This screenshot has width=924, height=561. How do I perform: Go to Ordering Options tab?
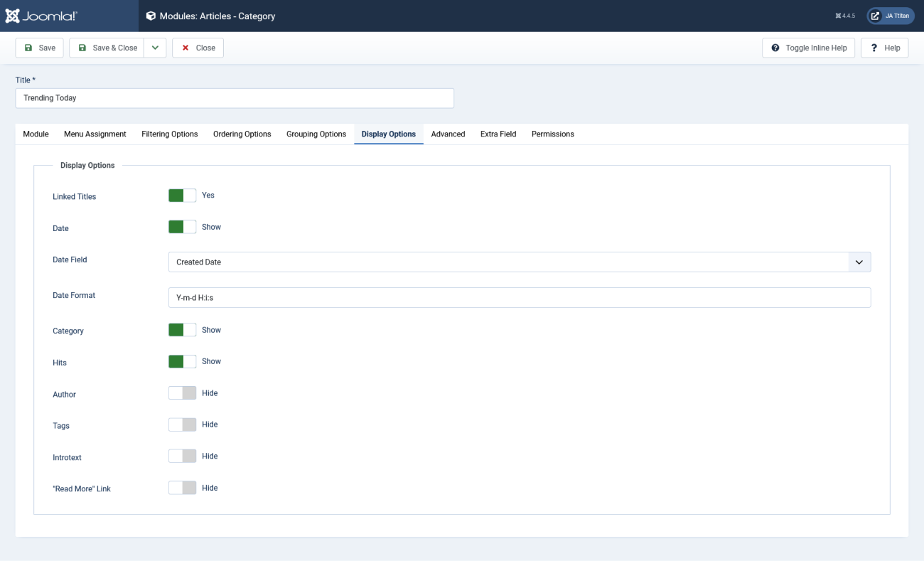pos(242,134)
